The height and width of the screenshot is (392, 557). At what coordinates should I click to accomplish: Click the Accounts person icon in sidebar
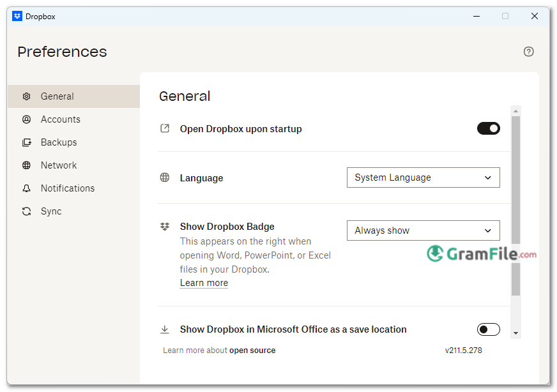pos(26,119)
